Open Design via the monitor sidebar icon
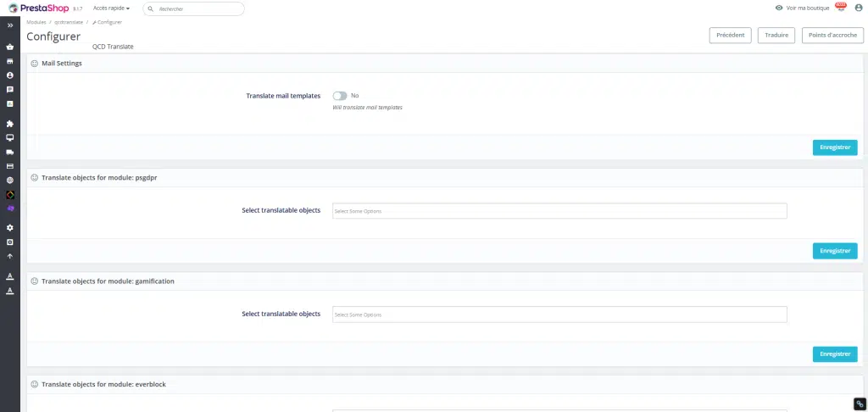The width and height of the screenshot is (868, 412). 10,138
